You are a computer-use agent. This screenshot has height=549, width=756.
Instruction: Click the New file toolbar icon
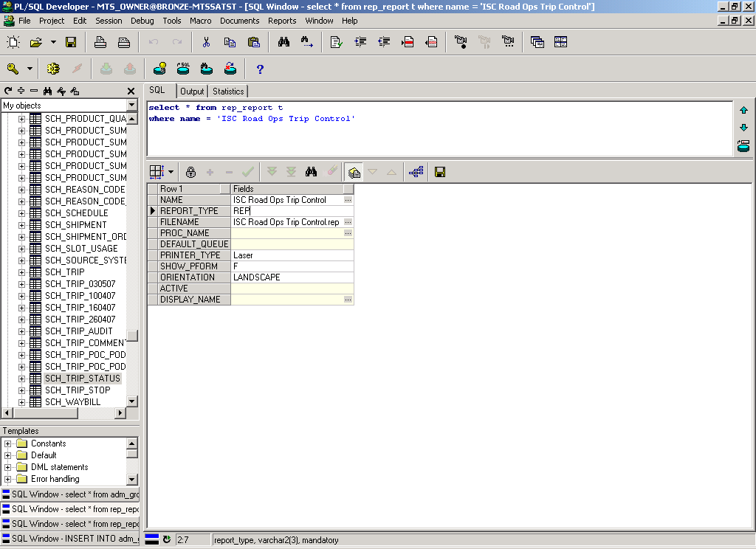13,42
